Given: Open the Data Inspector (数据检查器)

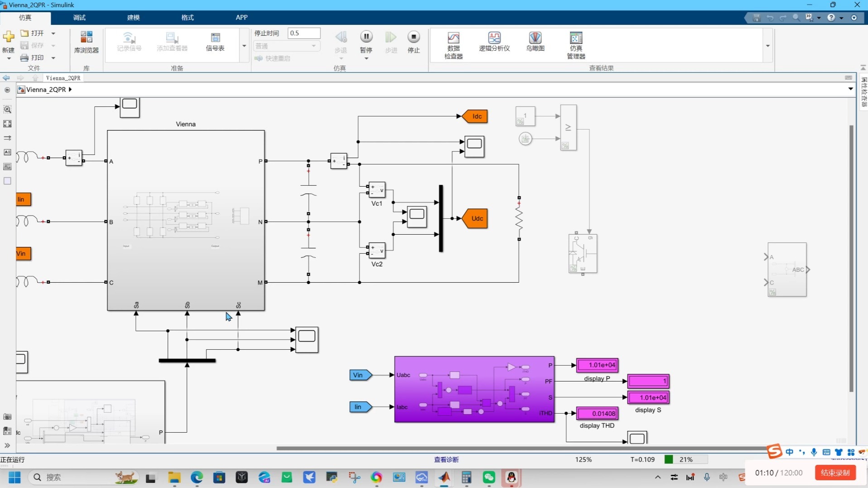Looking at the screenshot, I should pos(453,45).
